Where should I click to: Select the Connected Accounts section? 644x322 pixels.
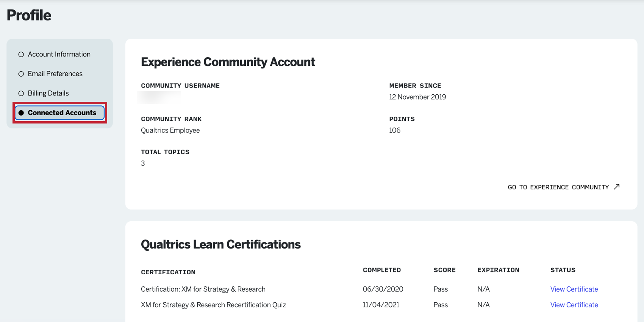pyautogui.click(x=60, y=113)
